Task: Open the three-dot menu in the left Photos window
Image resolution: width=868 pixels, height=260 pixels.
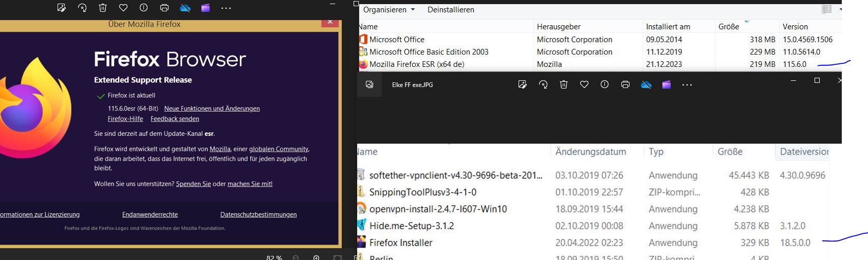Action: 226,8
